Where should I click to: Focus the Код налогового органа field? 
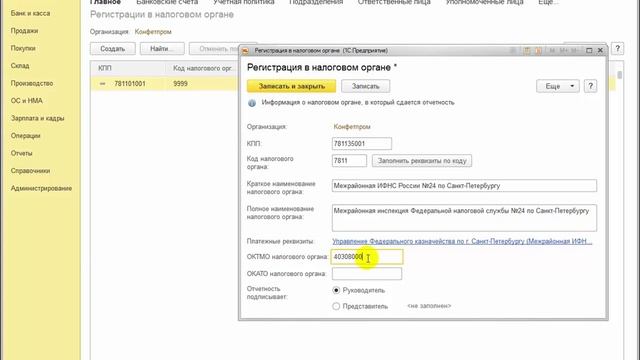(x=349, y=161)
